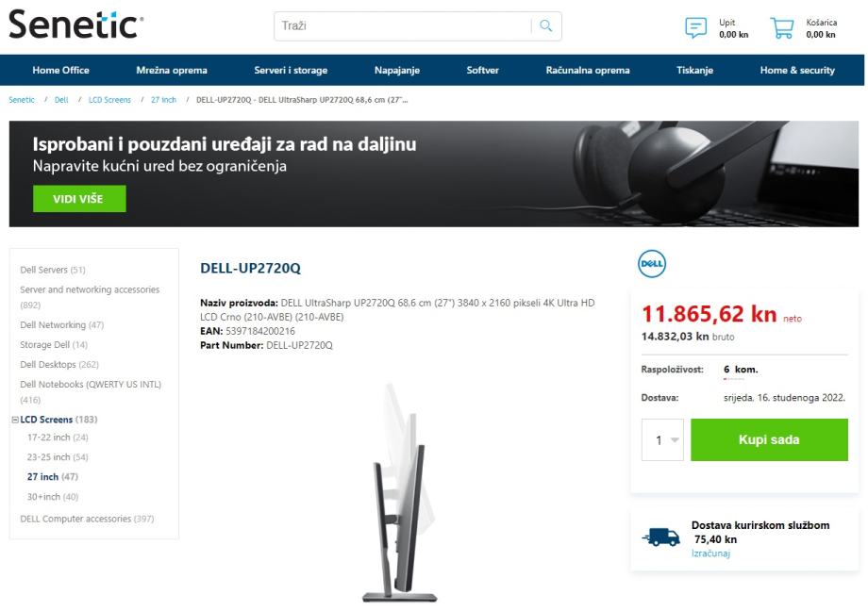868x611 pixels.
Task: Open the Košarica shopping cart icon
Action: [x=782, y=27]
